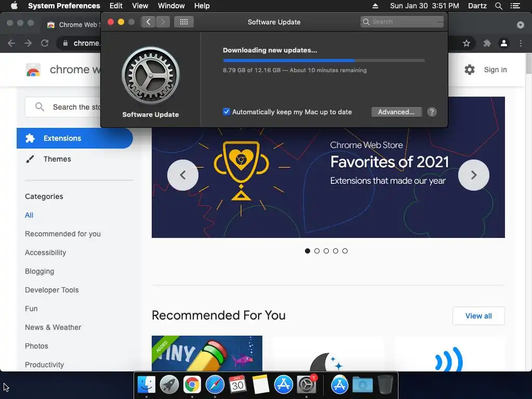Show next carousel banner
Viewport: 532px width, 399px height.
click(x=474, y=175)
